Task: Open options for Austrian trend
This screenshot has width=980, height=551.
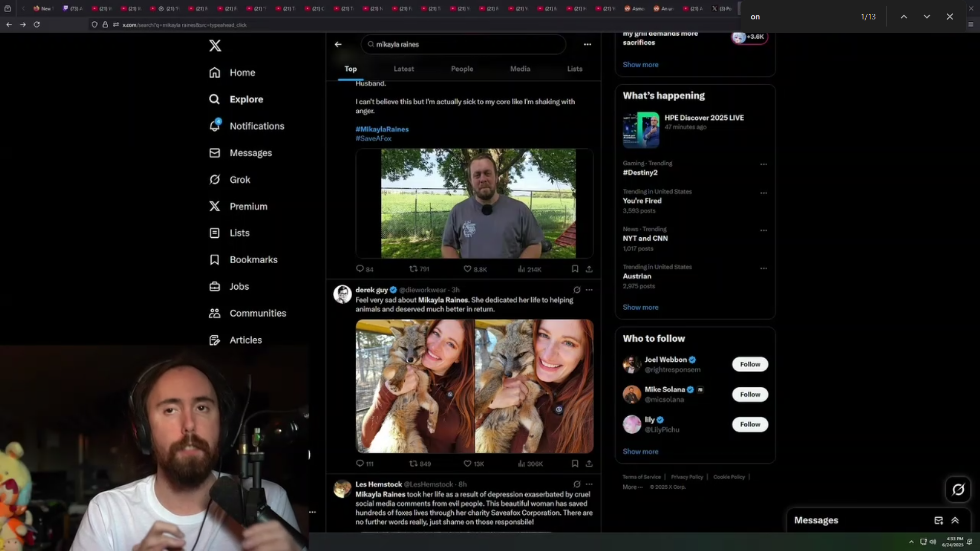Action: click(764, 268)
